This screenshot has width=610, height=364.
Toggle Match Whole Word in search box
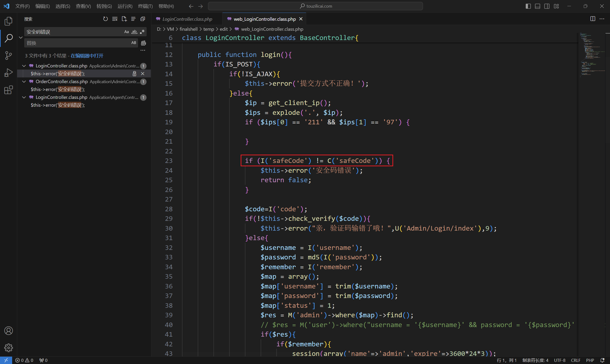click(x=134, y=32)
